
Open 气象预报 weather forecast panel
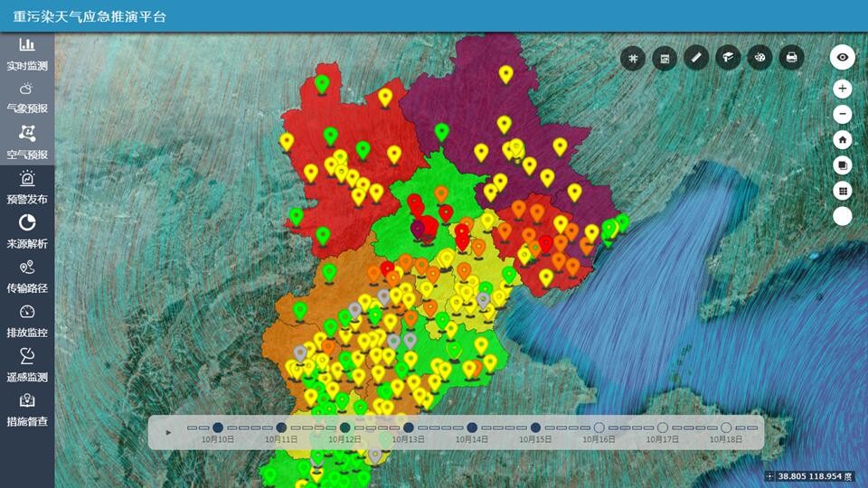tap(27, 98)
